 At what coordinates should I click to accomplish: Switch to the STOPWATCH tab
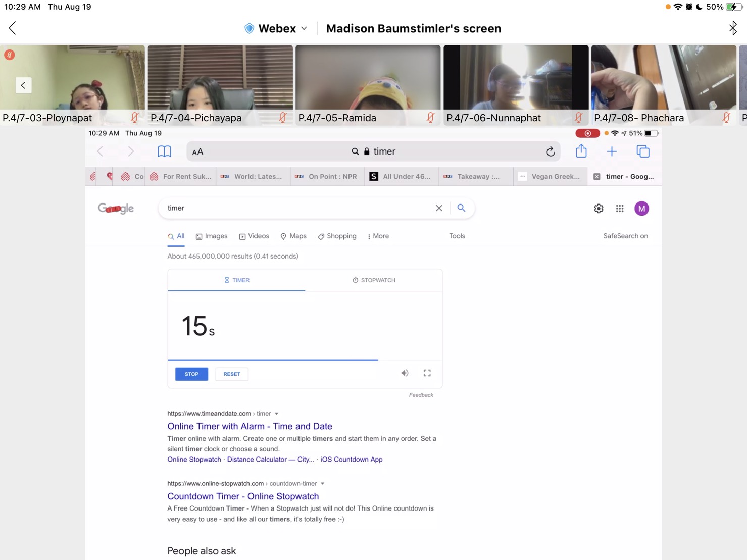(x=374, y=280)
